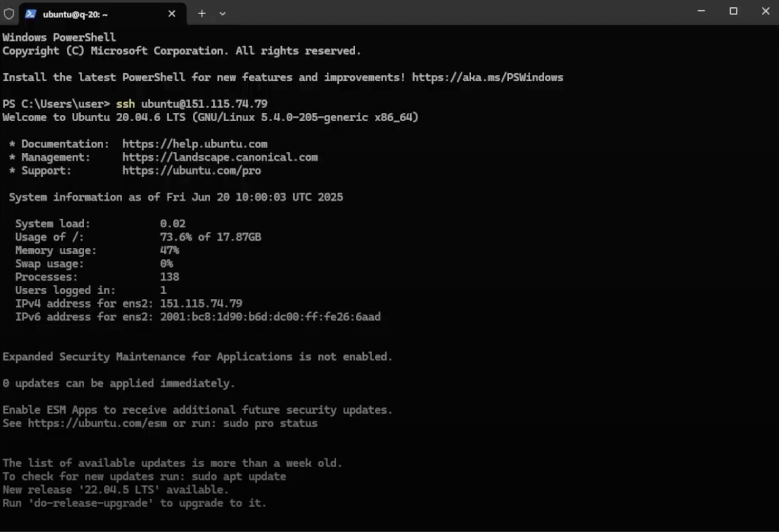The width and height of the screenshot is (779, 532).
Task: Click the Microsoft copyright line
Action: [x=182, y=51]
